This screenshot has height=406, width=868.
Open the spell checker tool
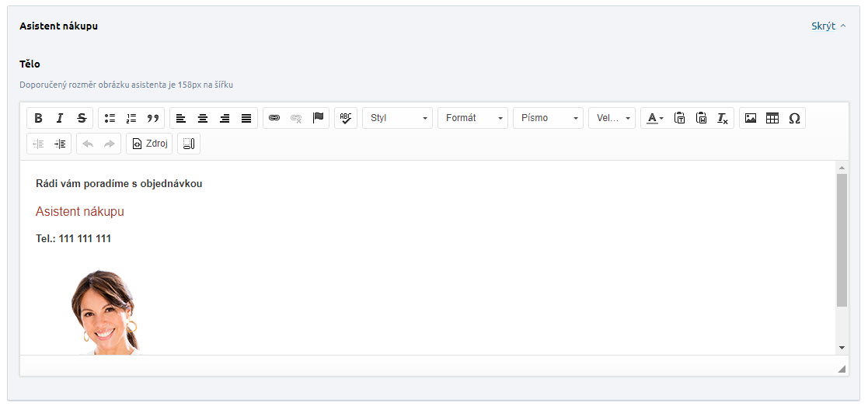346,118
